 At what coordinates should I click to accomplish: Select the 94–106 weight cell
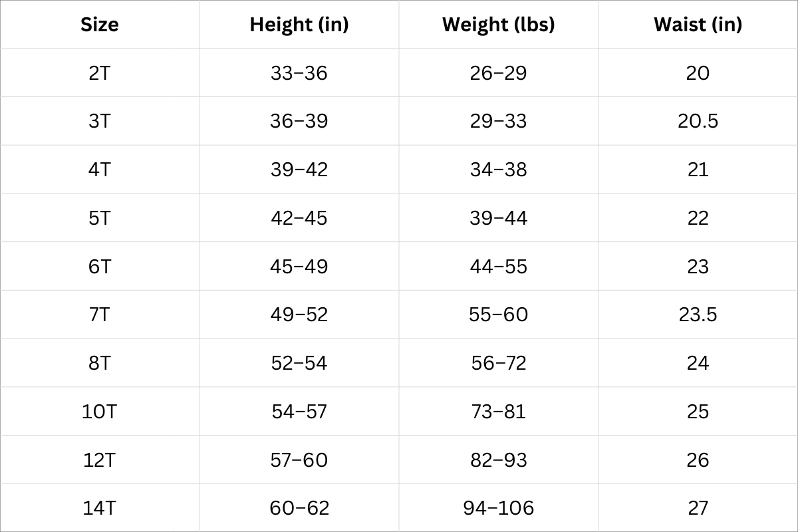tap(499, 508)
